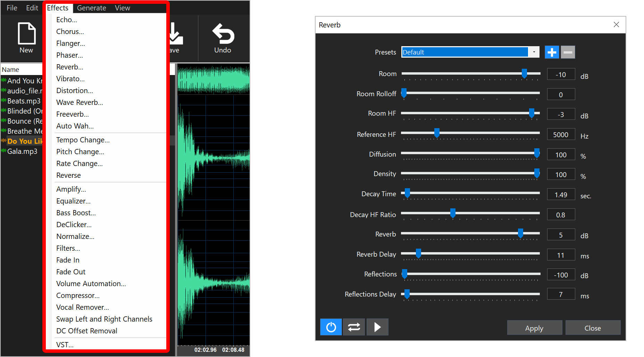Open the Presets dropdown arrow
The image size is (644, 357).
[x=534, y=52]
